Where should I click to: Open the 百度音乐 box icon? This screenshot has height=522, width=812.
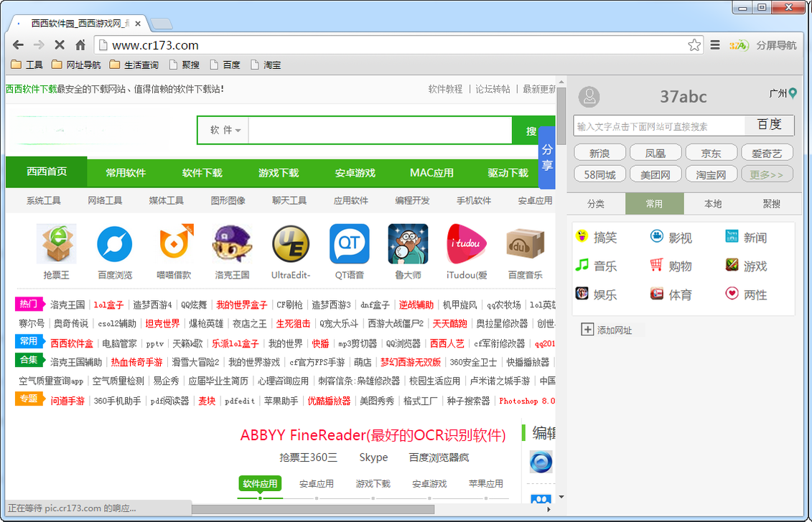525,244
